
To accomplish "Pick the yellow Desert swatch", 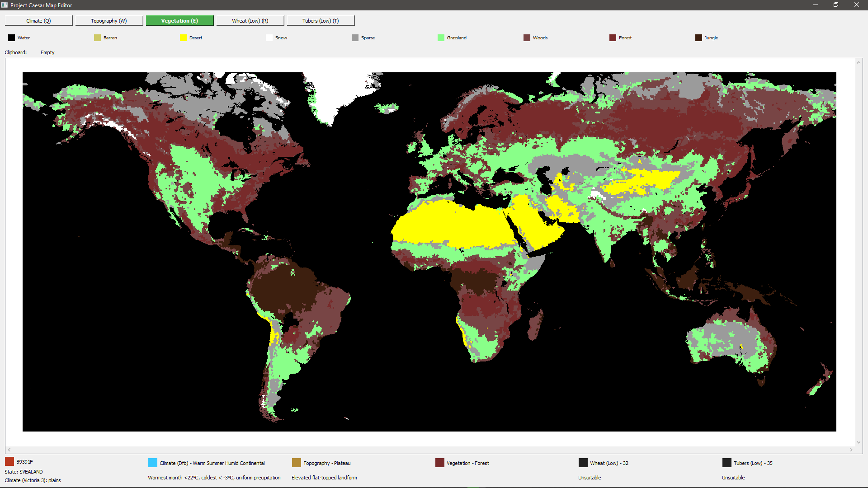I will pyautogui.click(x=183, y=38).
